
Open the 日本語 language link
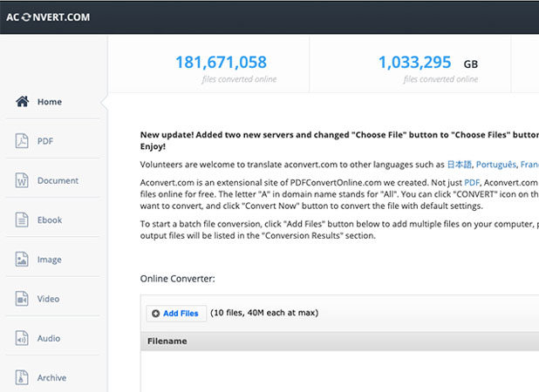coord(458,164)
